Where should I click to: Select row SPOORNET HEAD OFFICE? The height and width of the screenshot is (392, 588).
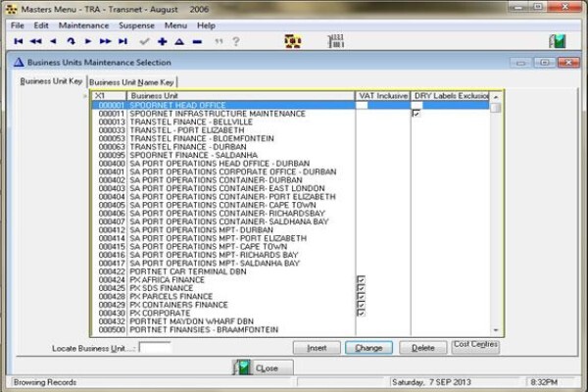[291, 106]
